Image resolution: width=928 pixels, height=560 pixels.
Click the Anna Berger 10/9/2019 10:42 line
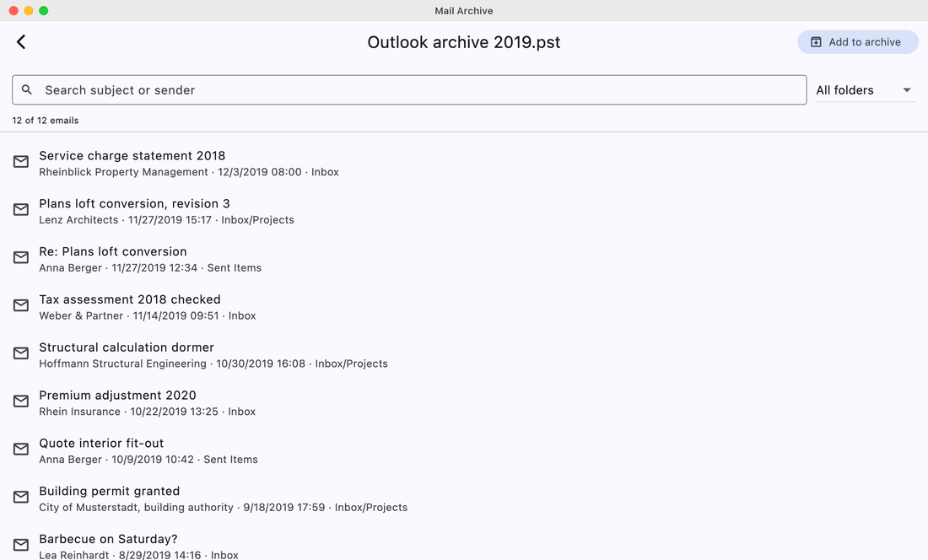[148, 460]
